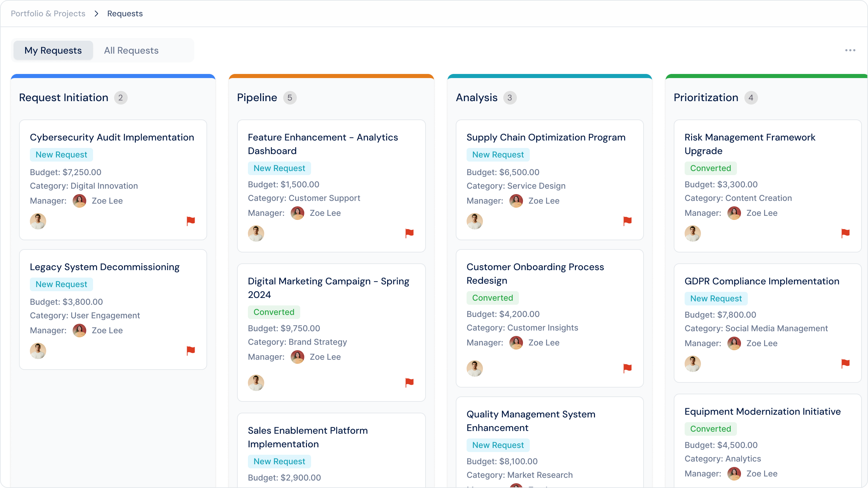
Task: Open the GDPR Compliance Implementation request
Action: tap(762, 281)
